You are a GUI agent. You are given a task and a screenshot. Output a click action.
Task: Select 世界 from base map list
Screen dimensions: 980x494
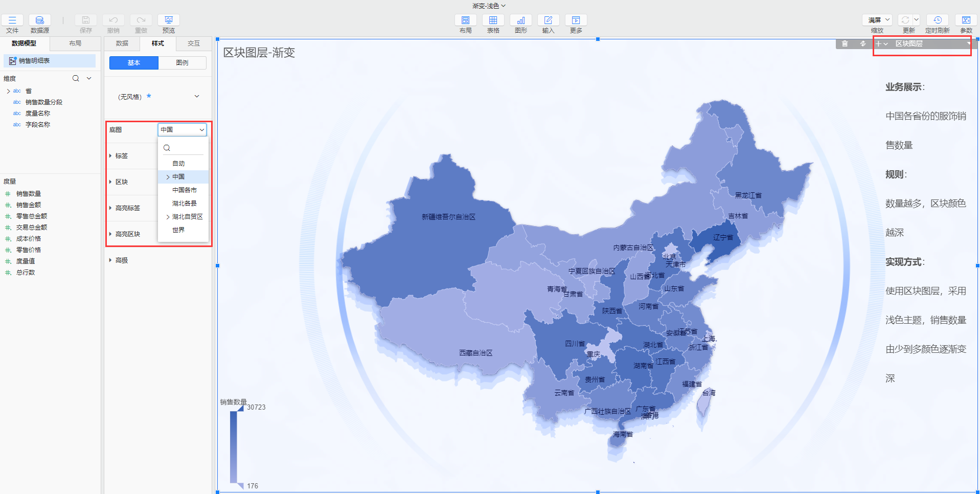coord(178,230)
